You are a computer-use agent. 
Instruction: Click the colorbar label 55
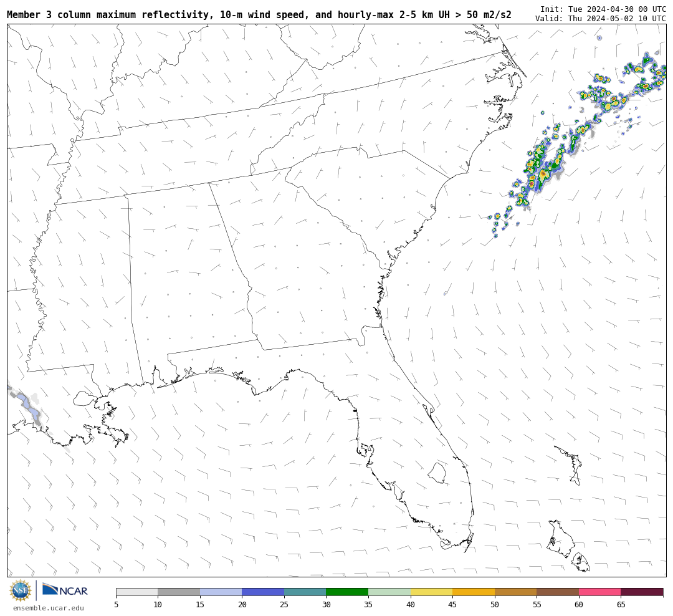pyautogui.click(x=537, y=605)
